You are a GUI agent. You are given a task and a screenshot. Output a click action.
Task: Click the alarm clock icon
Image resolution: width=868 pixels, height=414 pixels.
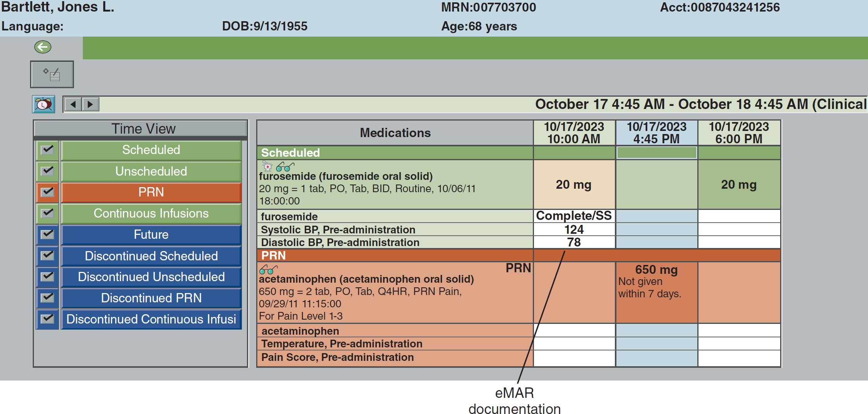(44, 104)
